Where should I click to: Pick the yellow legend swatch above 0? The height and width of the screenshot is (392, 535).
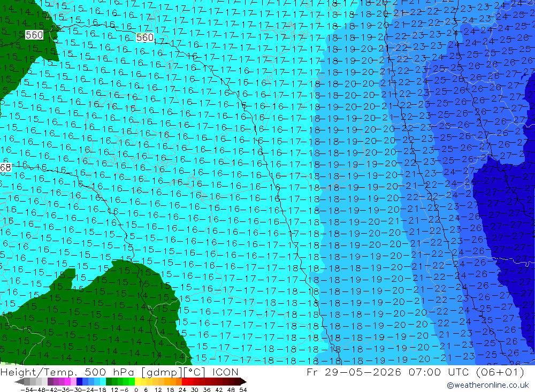tap(138, 382)
